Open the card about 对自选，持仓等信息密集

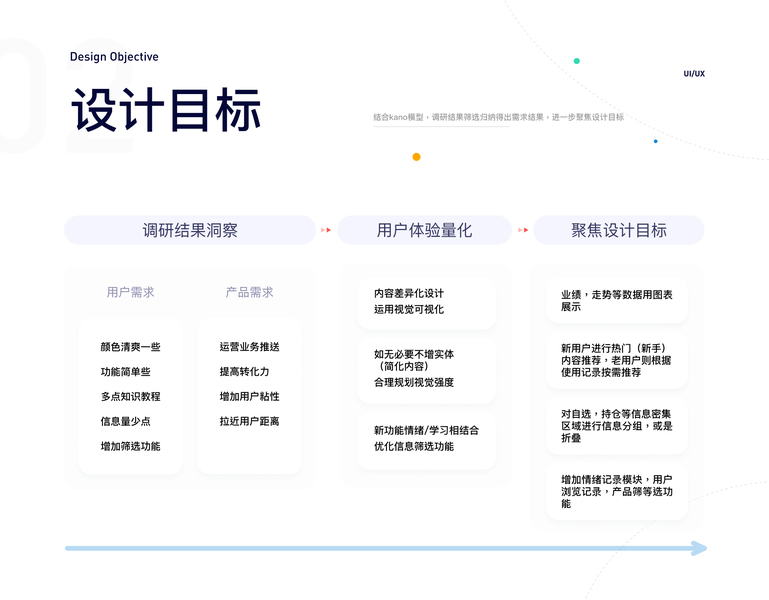pos(617,426)
